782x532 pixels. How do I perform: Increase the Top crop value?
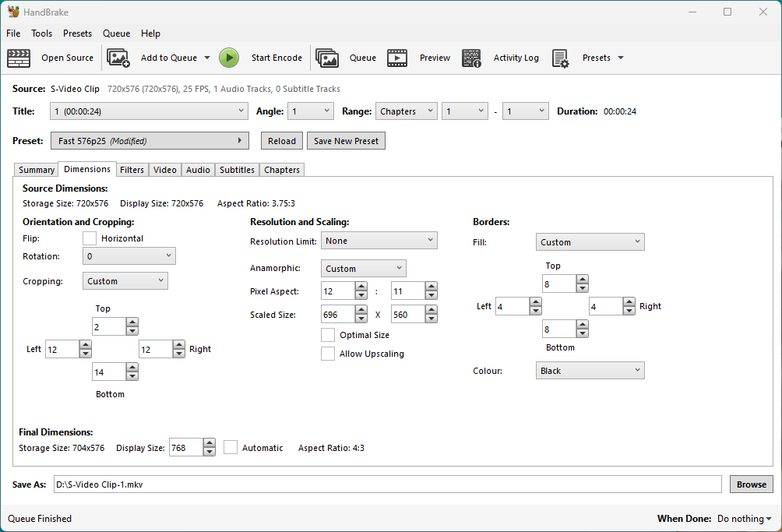(x=132, y=322)
